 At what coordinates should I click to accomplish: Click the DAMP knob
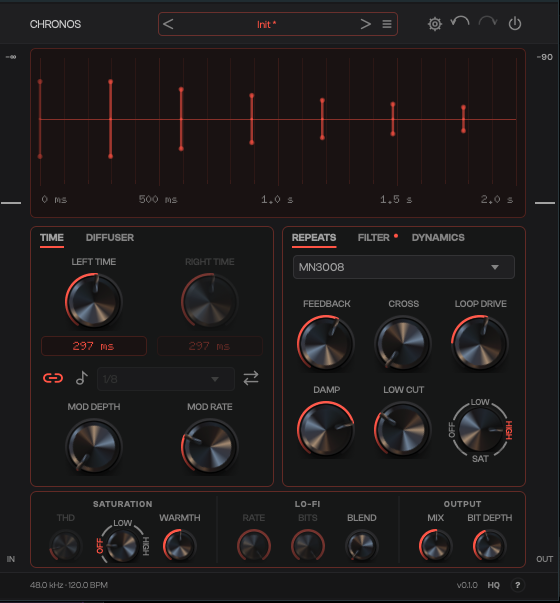[326, 429]
